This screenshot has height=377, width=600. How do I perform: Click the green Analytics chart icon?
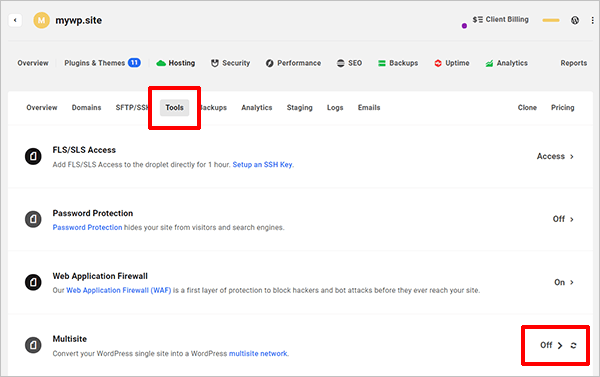tap(489, 64)
